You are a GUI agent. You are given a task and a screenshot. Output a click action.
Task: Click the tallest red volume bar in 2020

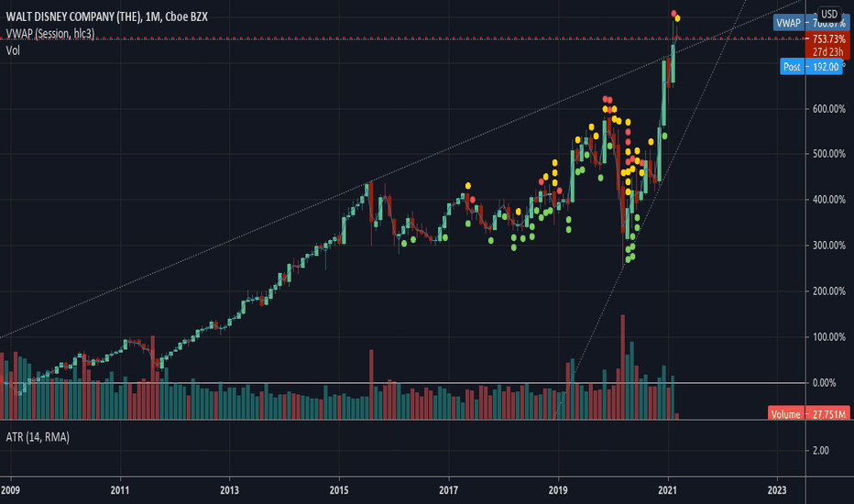622,367
